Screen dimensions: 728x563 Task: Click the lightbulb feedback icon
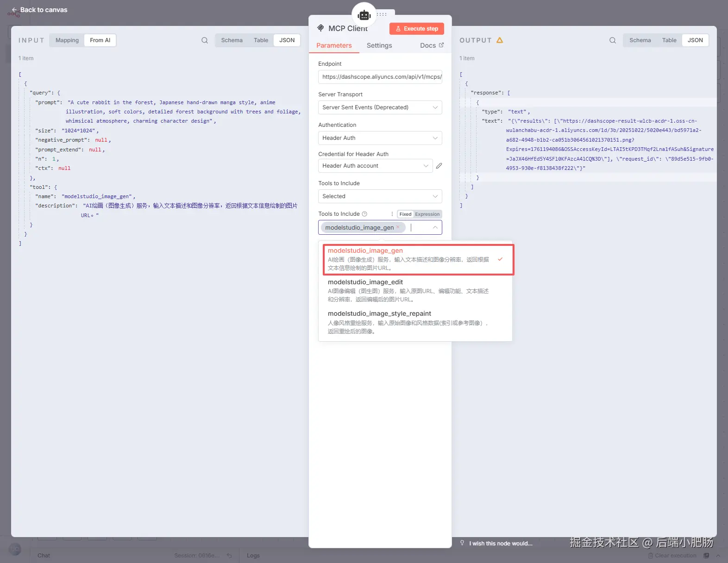(462, 543)
